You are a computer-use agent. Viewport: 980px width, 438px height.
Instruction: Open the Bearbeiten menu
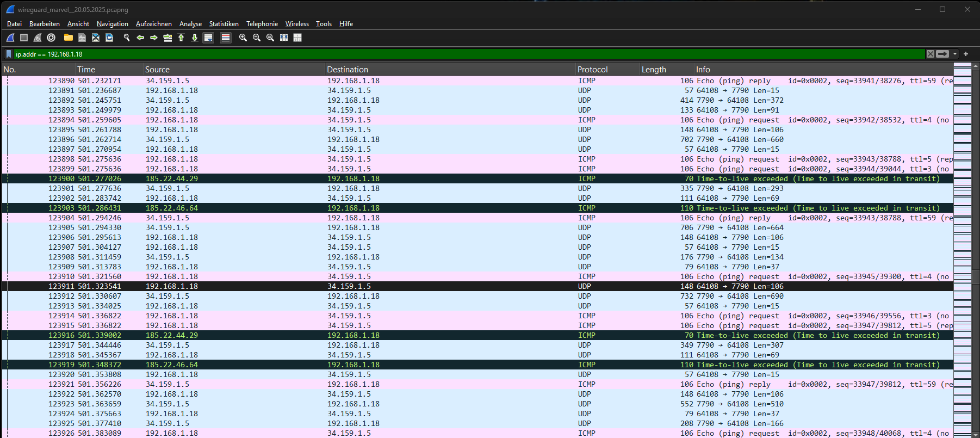pyautogui.click(x=45, y=24)
